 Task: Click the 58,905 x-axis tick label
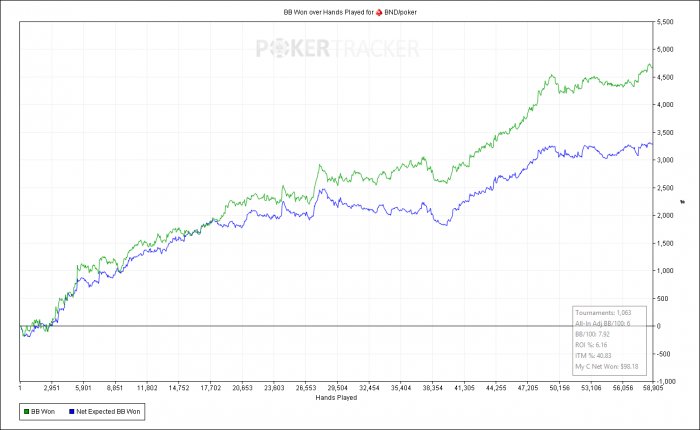pyautogui.click(x=653, y=388)
